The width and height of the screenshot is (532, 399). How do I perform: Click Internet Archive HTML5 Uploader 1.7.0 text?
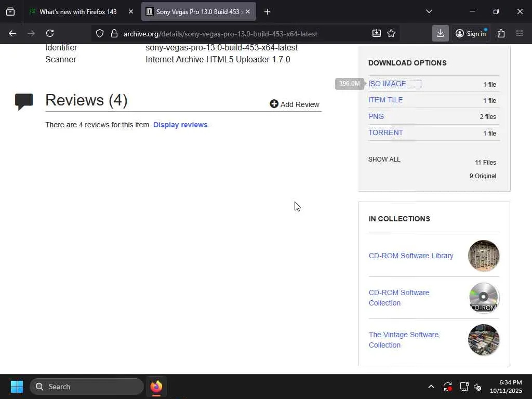pos(218,59)
